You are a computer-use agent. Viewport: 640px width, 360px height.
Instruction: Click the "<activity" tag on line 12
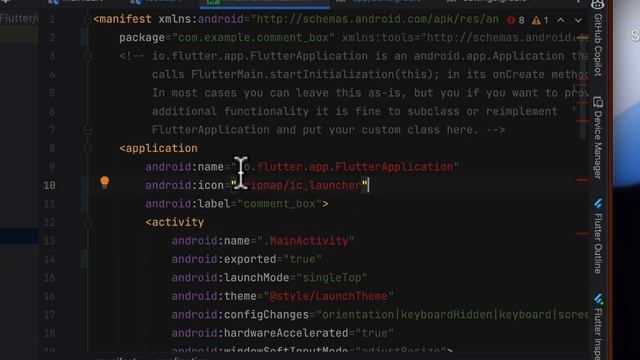tap(175, 222)
